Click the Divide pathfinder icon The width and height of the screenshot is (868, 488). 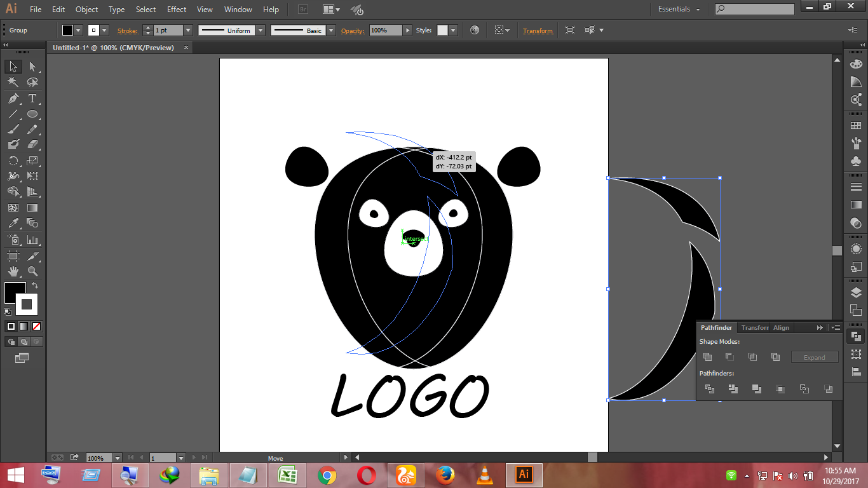[710, 389]
